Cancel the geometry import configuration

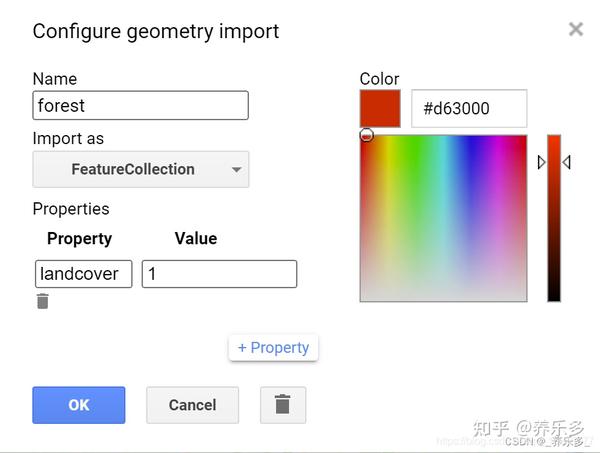[192, 405]
